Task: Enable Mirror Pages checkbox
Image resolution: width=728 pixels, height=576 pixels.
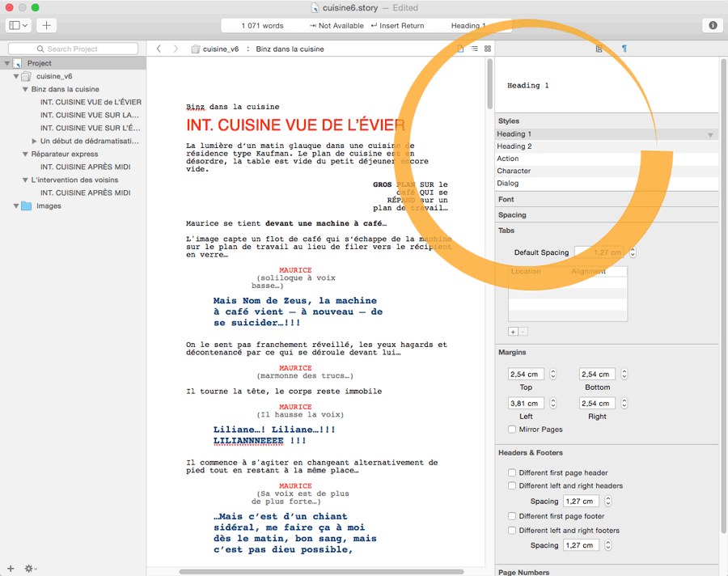Action: 512,430
